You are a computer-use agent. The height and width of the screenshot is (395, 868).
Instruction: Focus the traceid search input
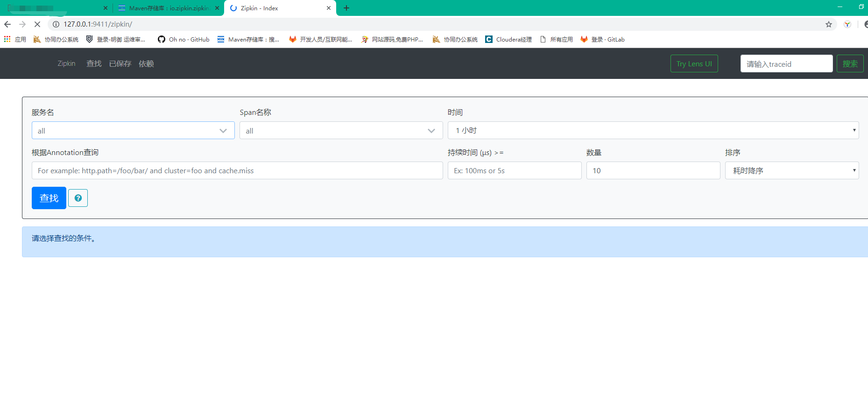pos(787,63)
